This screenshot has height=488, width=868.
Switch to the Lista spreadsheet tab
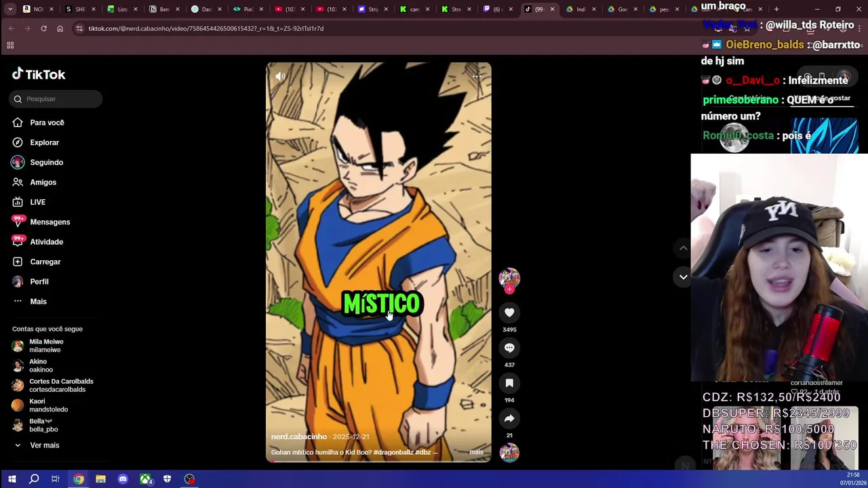(122, 9)
